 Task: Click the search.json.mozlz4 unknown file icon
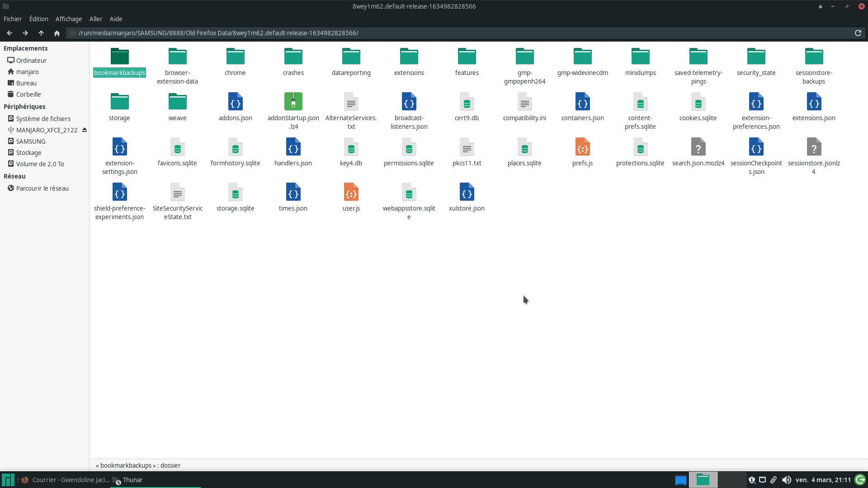click(x=698, y=147)
